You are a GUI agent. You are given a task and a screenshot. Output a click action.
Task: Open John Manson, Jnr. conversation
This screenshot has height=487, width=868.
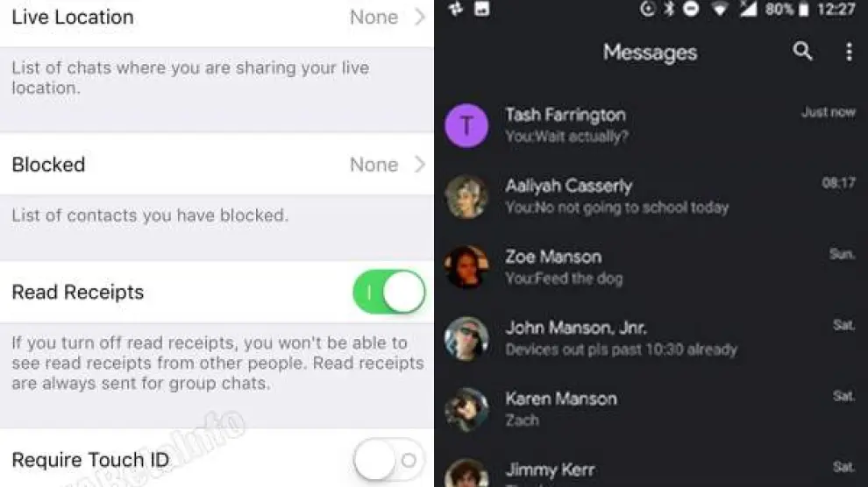click(651, 338)
